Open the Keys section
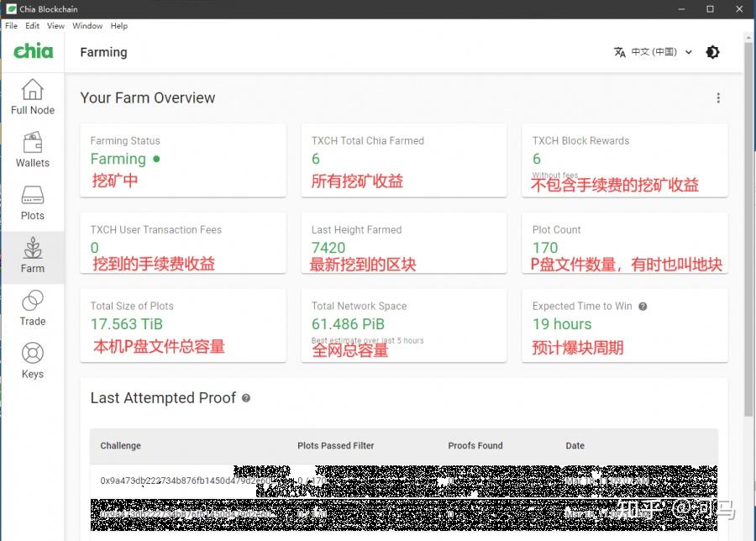Viewport: 756px width, 541px height. click(x=32, y=361)
